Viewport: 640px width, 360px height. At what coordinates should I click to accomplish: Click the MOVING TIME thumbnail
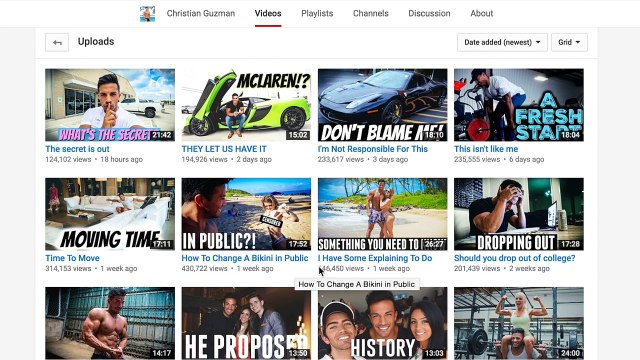[x=110, y=214]
